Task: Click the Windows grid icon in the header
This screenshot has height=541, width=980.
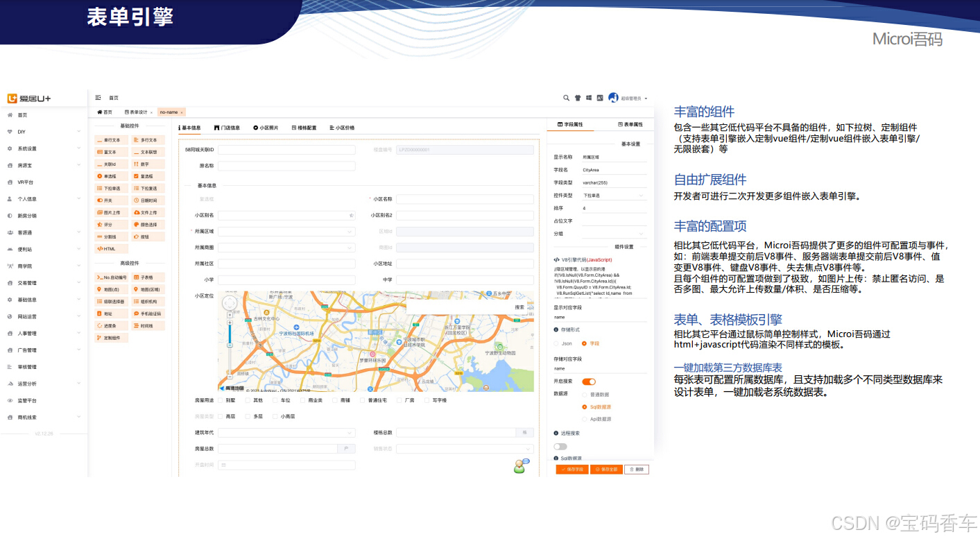Action: pyautogui.click(x=588, y=98)
